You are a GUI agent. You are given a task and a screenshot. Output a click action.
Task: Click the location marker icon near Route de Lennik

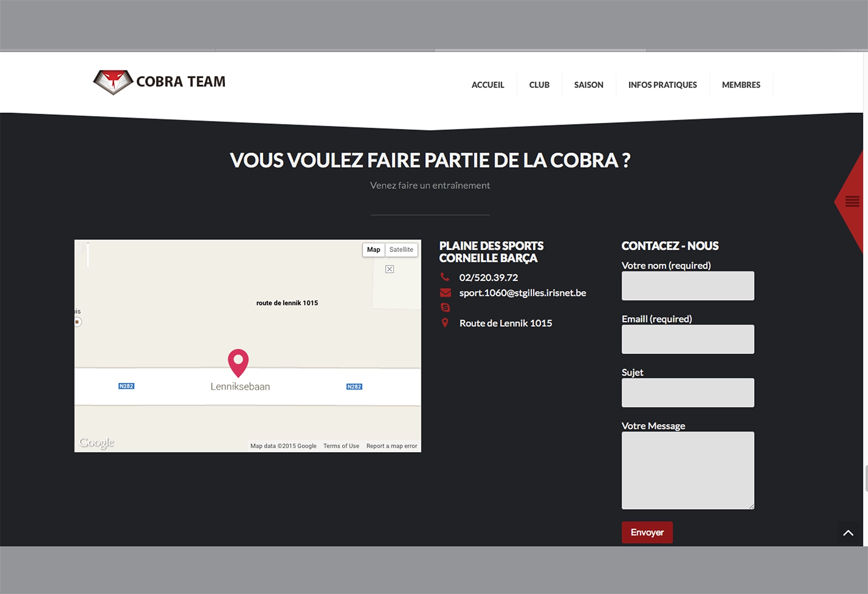click(x=445, y=323)
